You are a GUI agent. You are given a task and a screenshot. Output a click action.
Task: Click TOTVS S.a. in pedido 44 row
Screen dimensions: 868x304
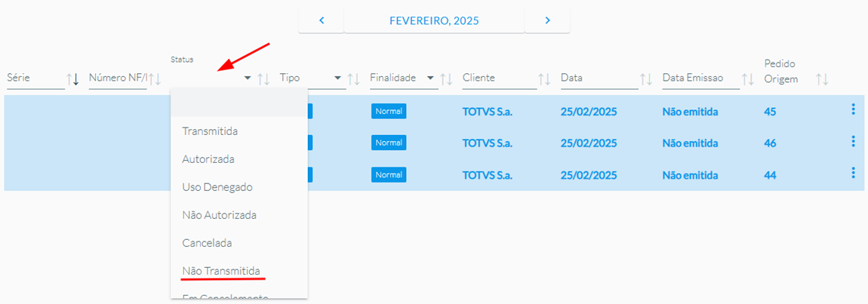[488, 175]
